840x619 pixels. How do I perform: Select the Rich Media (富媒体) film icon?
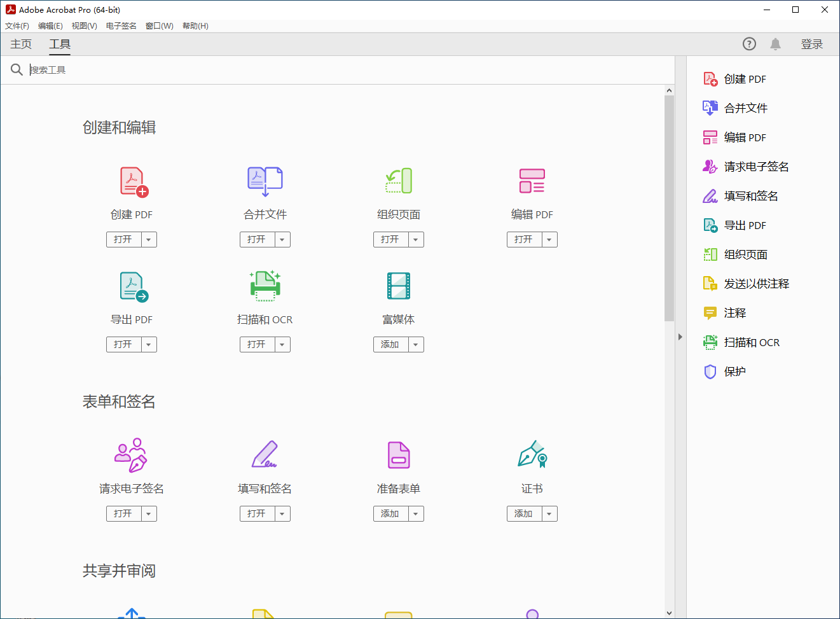pyautogui.click(x=399, y=286)
